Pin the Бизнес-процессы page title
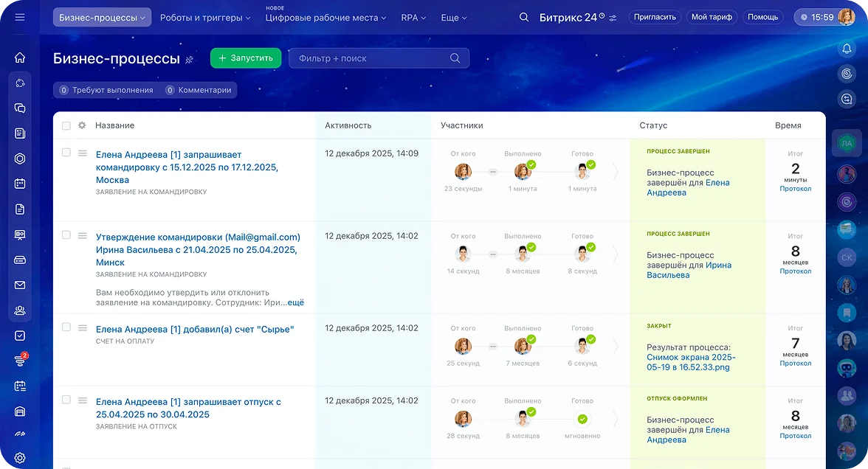This screenshot has width=868, height=469. pos(189,60)
